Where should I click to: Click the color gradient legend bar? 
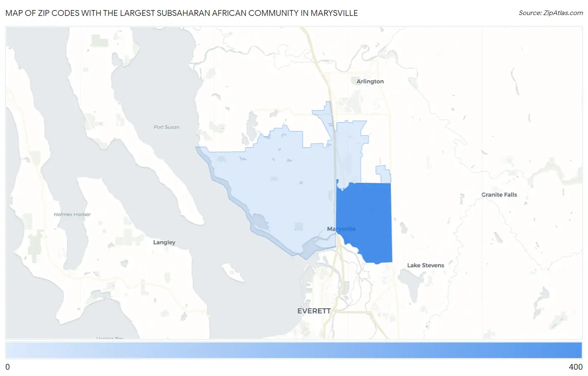(x=294, y=350)
